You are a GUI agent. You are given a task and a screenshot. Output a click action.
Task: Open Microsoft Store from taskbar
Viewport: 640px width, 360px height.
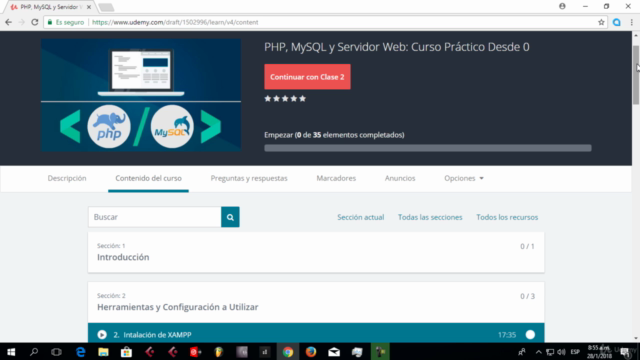point(126,351)
